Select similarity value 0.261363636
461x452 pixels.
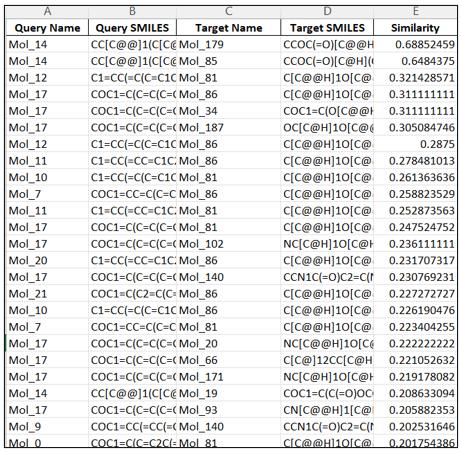(x=415, y=177)
